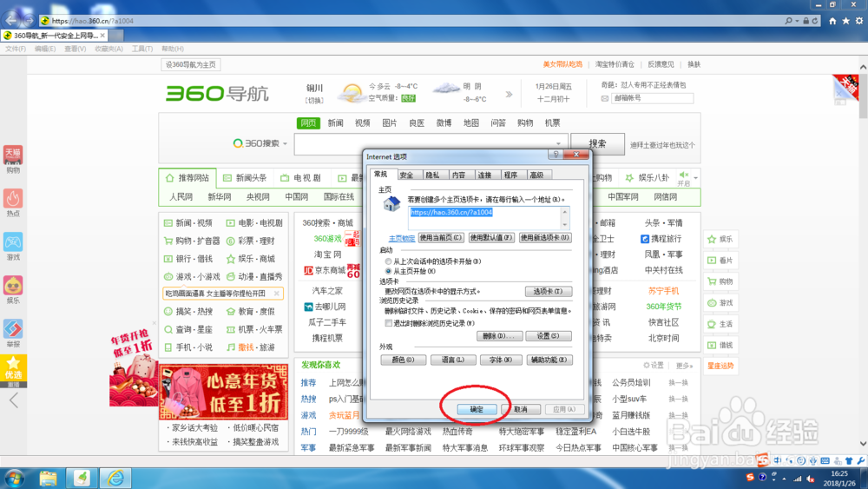Collapse the left sidebar with the arrow
The width and height of the screenshot is (868, 489).
tap(14, 400)
